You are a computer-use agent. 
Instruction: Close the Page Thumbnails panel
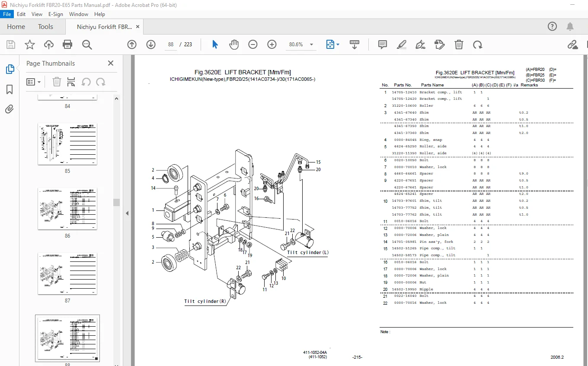click(x=111, y=63)
